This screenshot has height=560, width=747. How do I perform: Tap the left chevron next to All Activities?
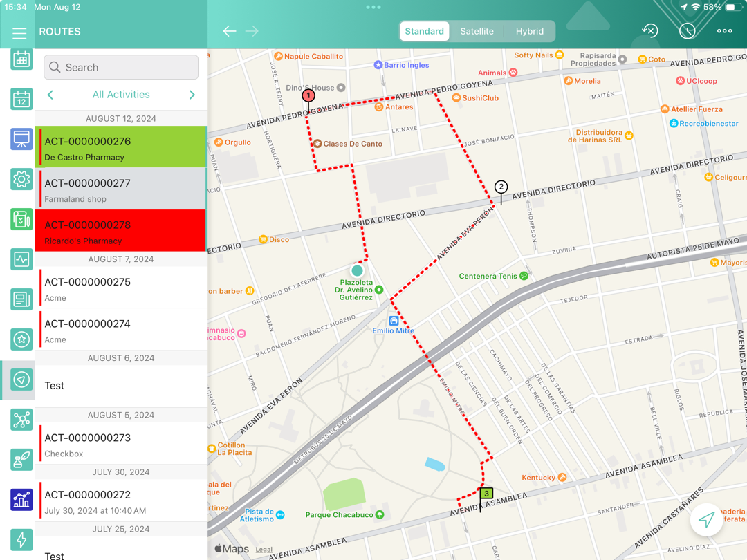[x=49, y=94]
